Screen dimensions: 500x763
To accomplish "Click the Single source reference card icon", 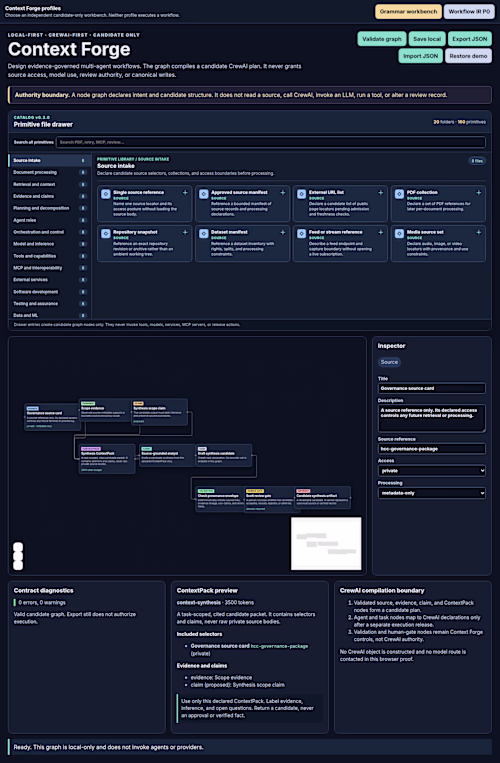I will [x=106, y=194].
